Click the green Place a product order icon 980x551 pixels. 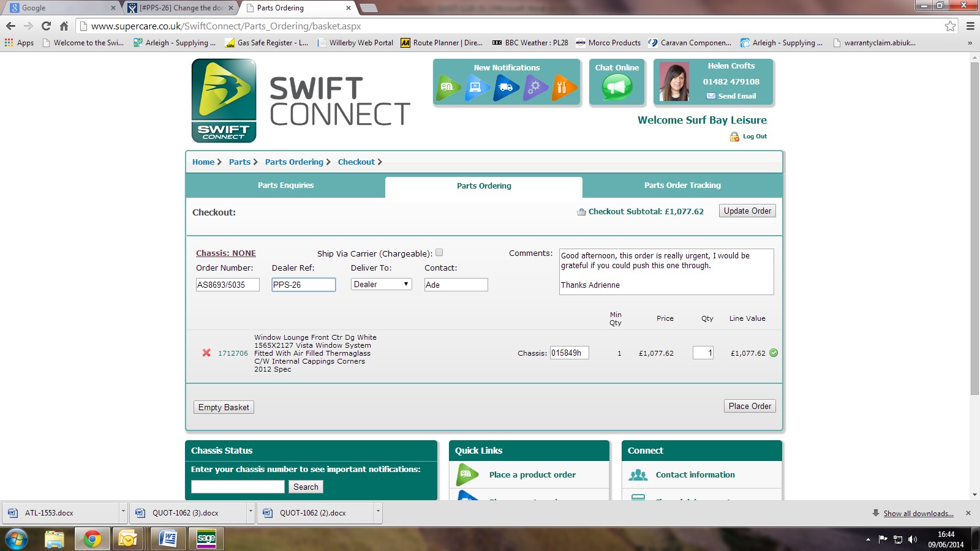(x=468, y=474)
